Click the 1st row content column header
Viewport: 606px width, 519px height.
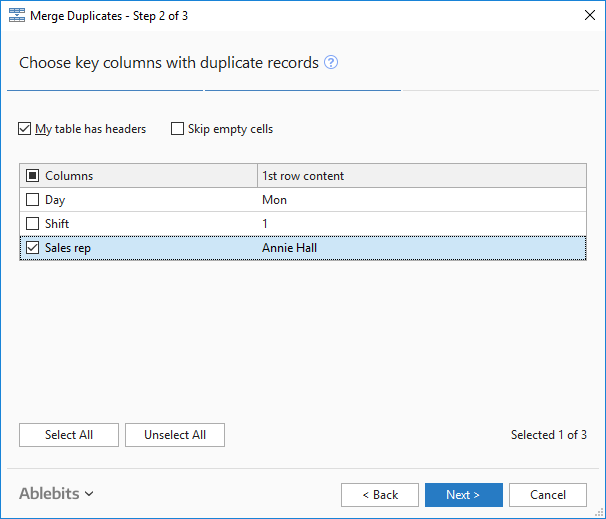click(422, 176)
